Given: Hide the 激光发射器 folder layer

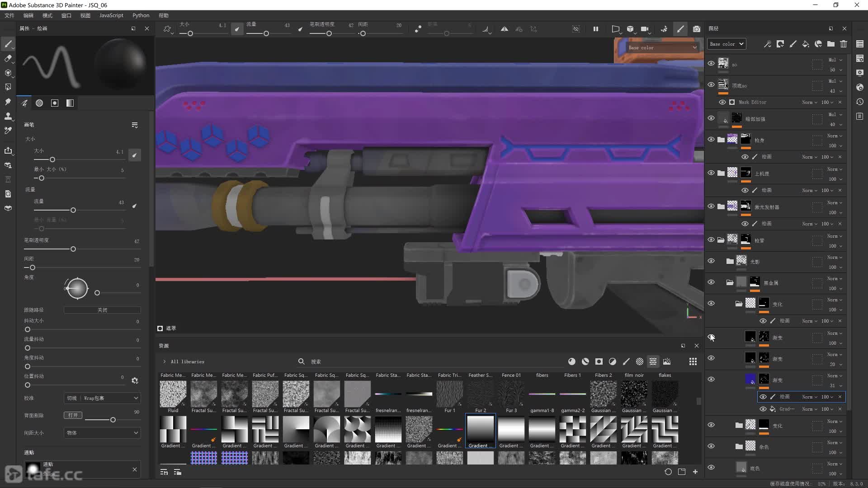Looking at the screenshot, I should pos(711,206).
